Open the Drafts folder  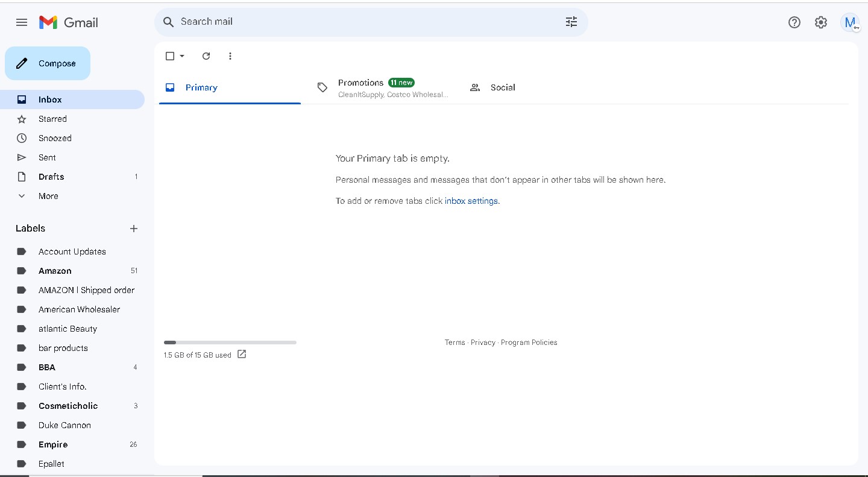(x=72, y=177)
